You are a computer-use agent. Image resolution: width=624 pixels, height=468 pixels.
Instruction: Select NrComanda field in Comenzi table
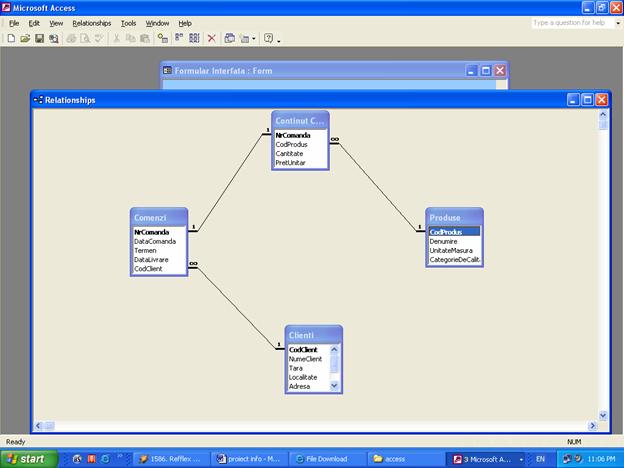coord(152,232)
